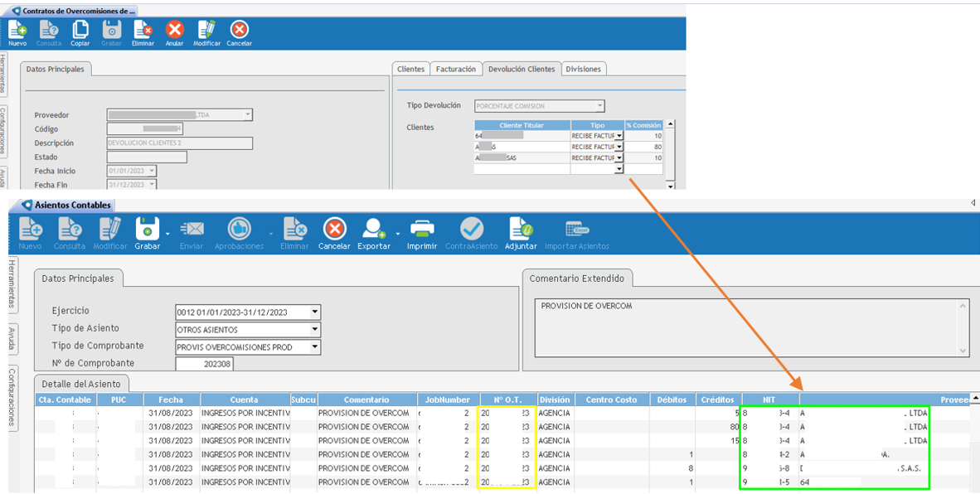This screenshot has height=494, width=980.
Task: Open Ayuda side panel in Asientos window
Action: click(12, 338)
